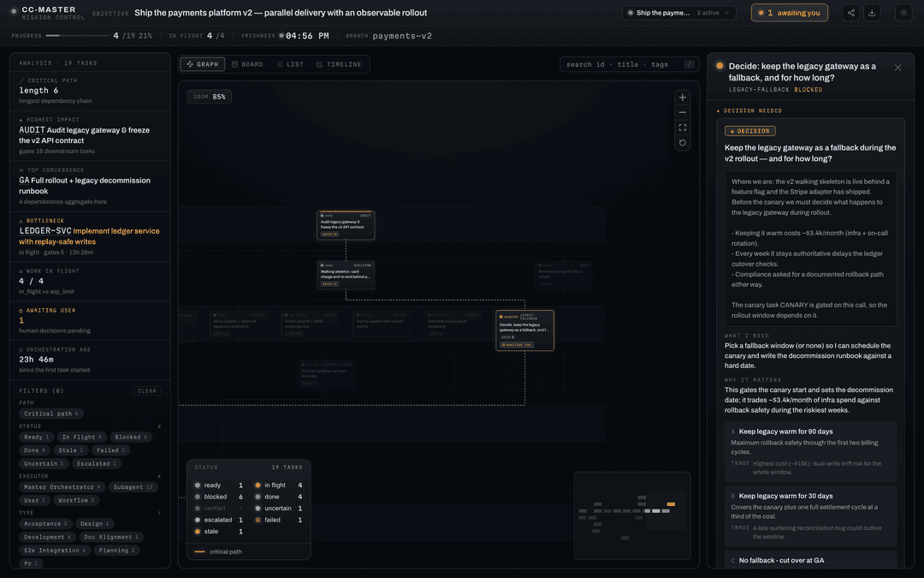Open the Ship the payments objective dropdown
Viewport: 924px width, 578px height.
pyautogui.click(x=679, y=13)
